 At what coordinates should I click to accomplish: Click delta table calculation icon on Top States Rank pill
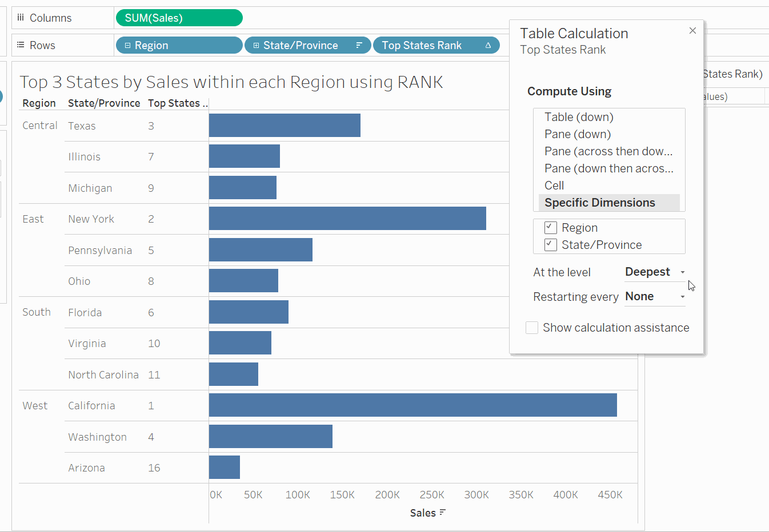[x=488, y=46]
